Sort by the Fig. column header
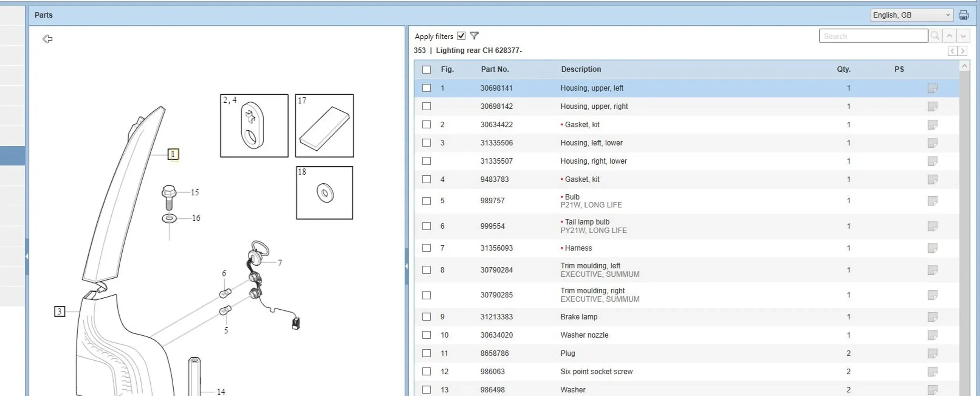 (x=447, y=69)
